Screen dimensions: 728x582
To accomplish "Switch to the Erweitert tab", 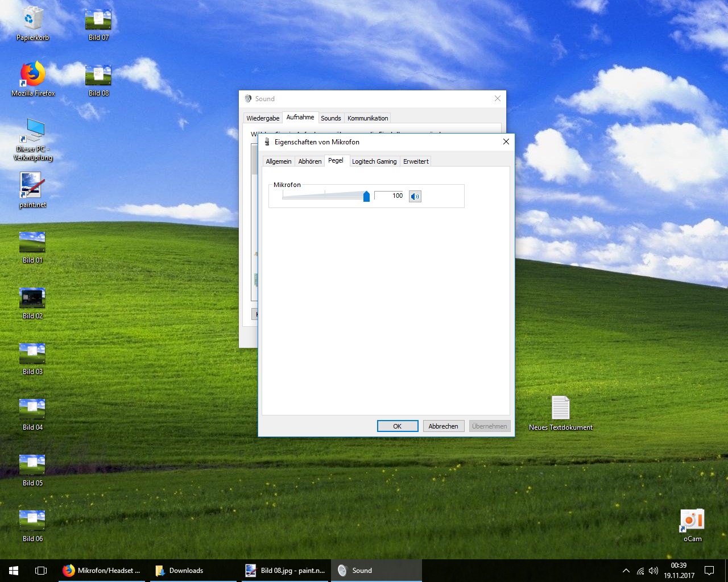I will click(416, 161).
